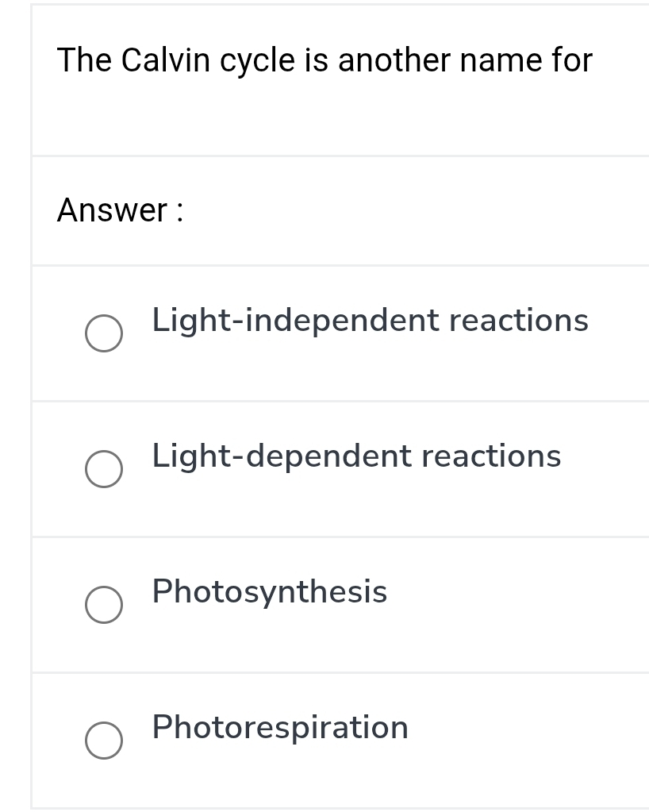This screenshot has width=649, height=812.
Task: Click the word 'The' starting the question
Action: point(83,60)
